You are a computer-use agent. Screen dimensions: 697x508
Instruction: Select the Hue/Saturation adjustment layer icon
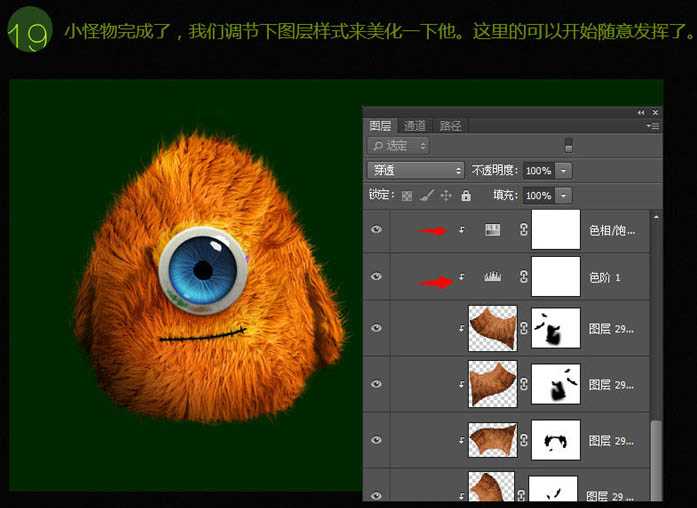click(492, 230)
